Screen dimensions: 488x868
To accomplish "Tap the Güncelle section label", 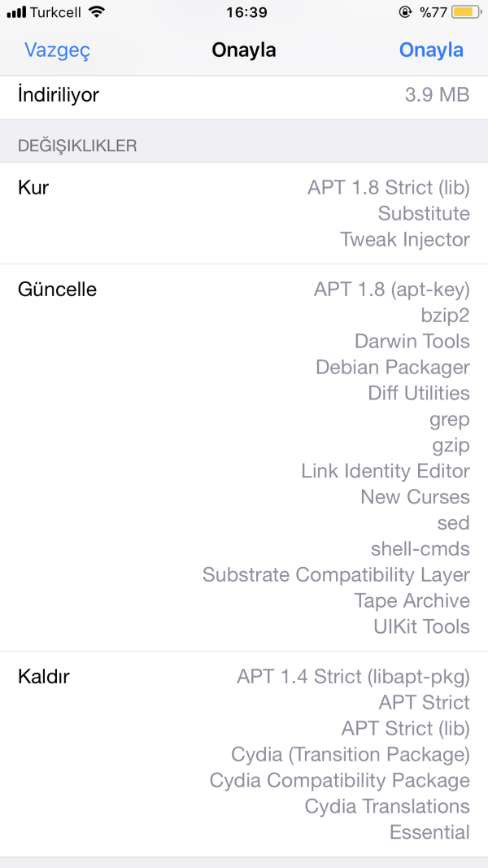I will click(57, 289).
